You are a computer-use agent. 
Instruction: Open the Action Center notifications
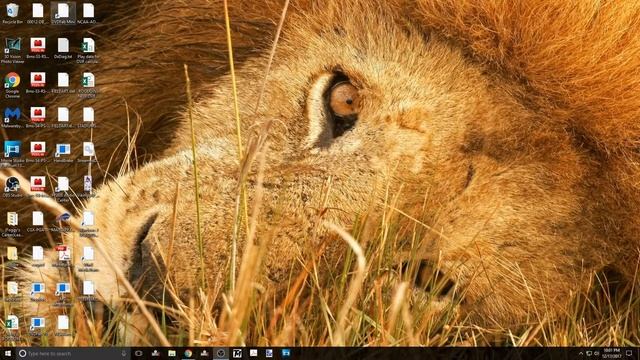(629, 353)
